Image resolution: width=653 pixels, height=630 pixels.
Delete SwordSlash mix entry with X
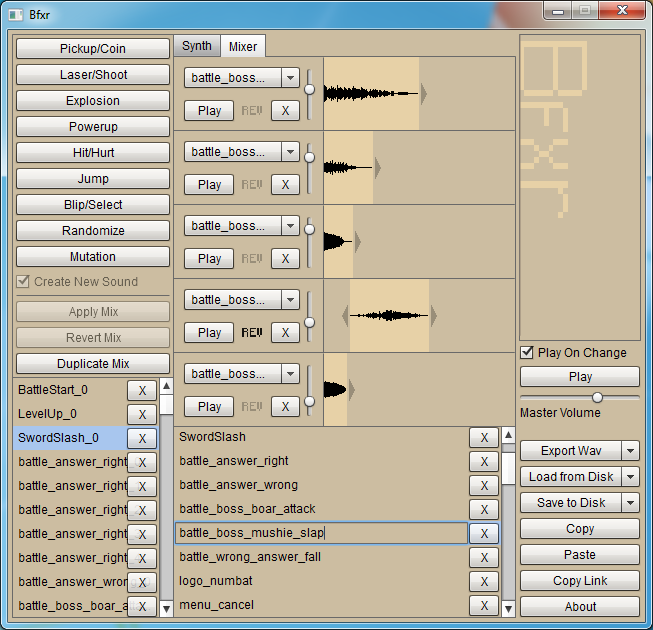tap(484, 438)
